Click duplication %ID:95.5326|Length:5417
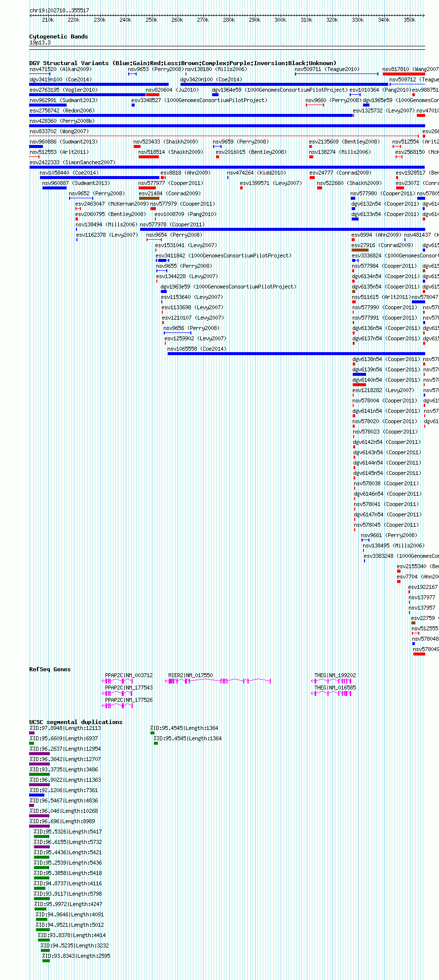The width and height of the screenshot is (439, 980). [x=68, y=832]
